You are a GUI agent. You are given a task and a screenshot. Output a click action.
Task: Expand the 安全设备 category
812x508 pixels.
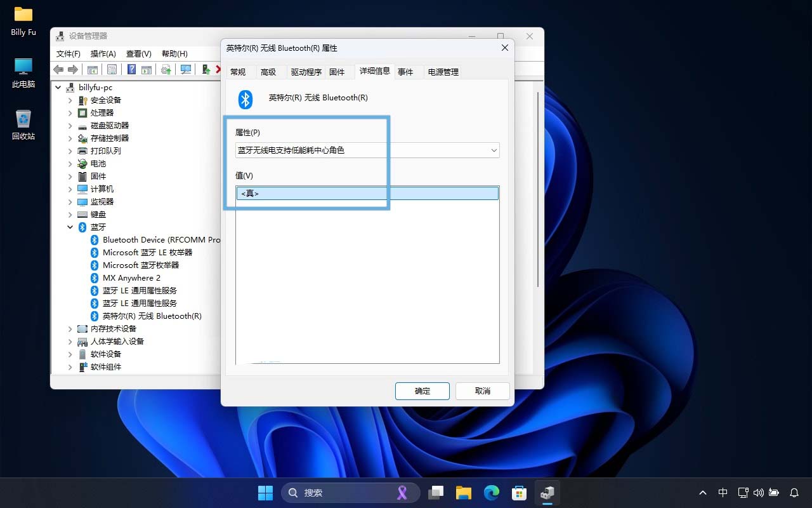pyautogui.click(x=70, y=100)
